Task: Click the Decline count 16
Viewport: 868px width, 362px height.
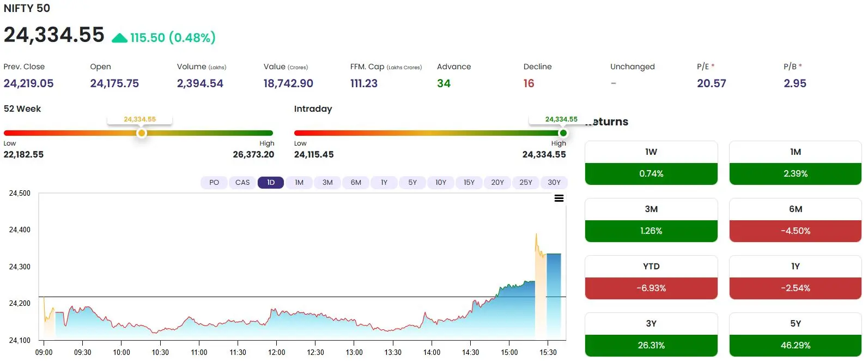Action: (x=529, y=83)
